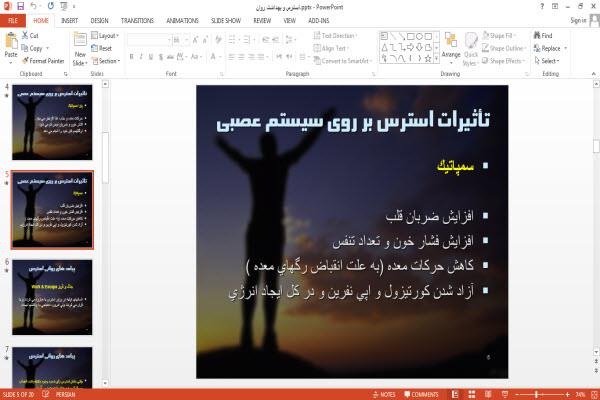Center the text alignment
The width and height of the screenshot is (600, 400).
click(241, 57)
